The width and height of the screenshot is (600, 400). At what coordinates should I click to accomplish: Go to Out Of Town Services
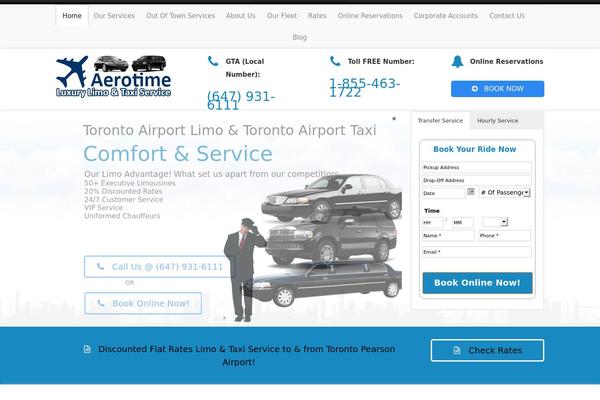180,16
